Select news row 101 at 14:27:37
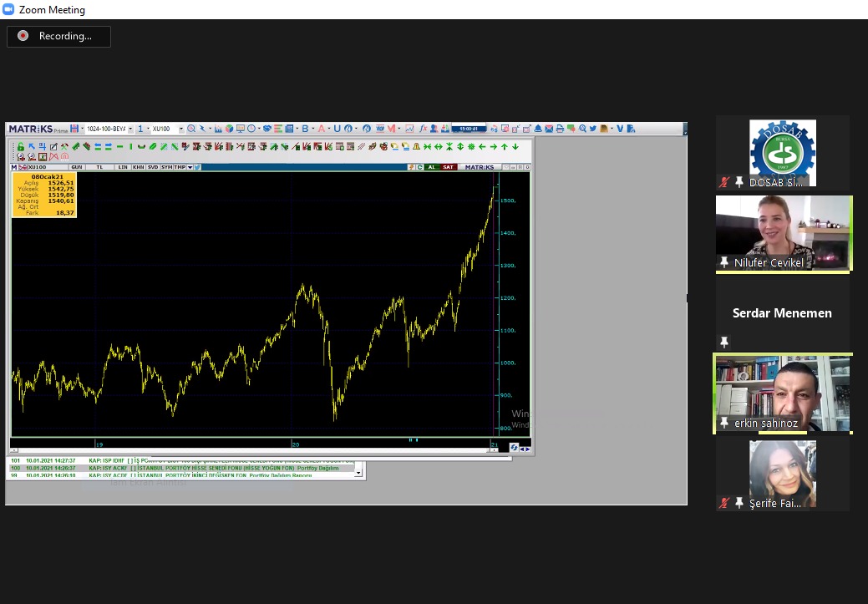This screenshot has height=604, width=868. pyautogui.click(x=181, y=460)
